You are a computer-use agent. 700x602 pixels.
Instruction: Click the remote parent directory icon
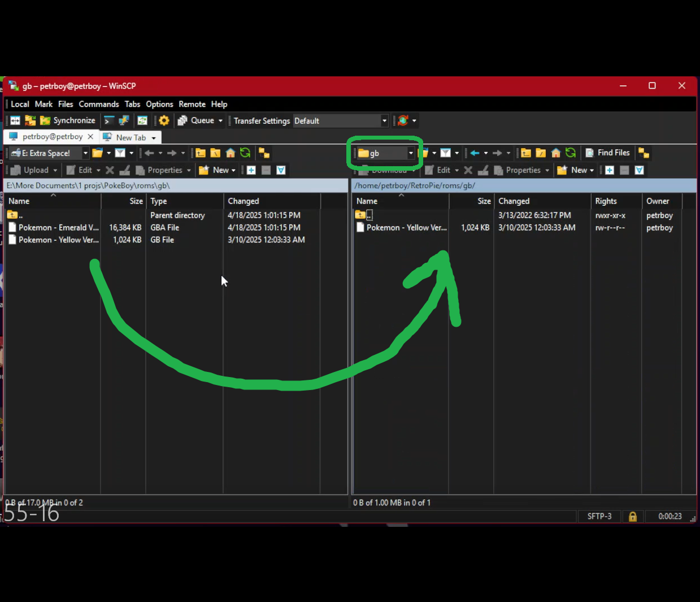point(526,153)
